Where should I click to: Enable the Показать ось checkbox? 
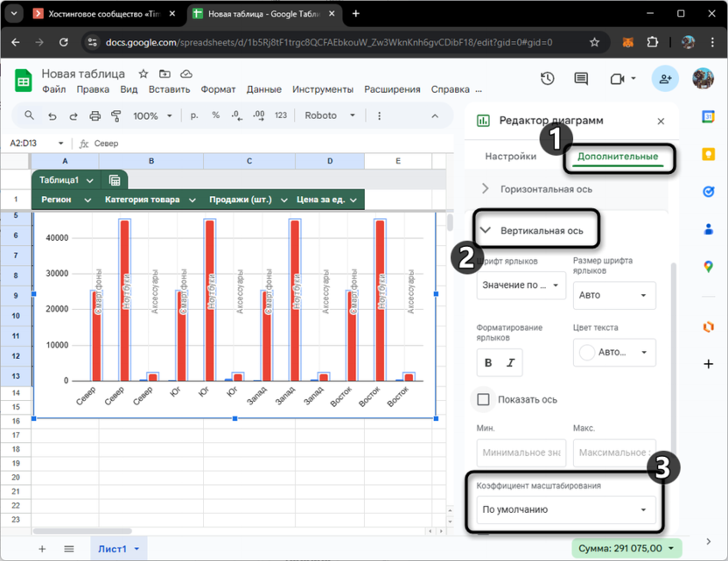coord(484,400)
